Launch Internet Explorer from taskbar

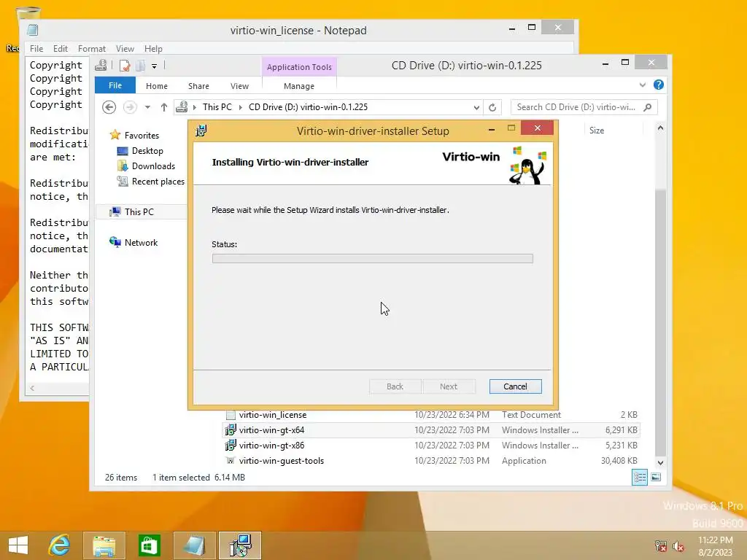click(x=60, y=545)
